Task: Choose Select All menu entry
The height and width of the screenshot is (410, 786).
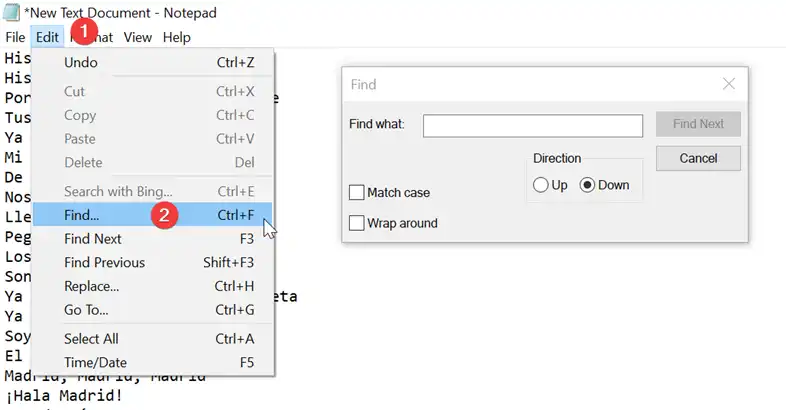Action: (152, 339)
